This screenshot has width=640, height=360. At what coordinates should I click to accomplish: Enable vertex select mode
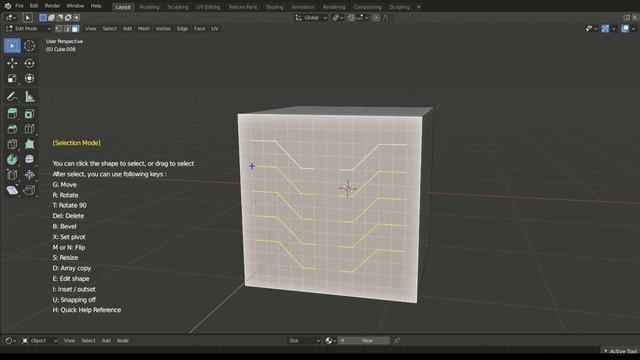[59, 29]
